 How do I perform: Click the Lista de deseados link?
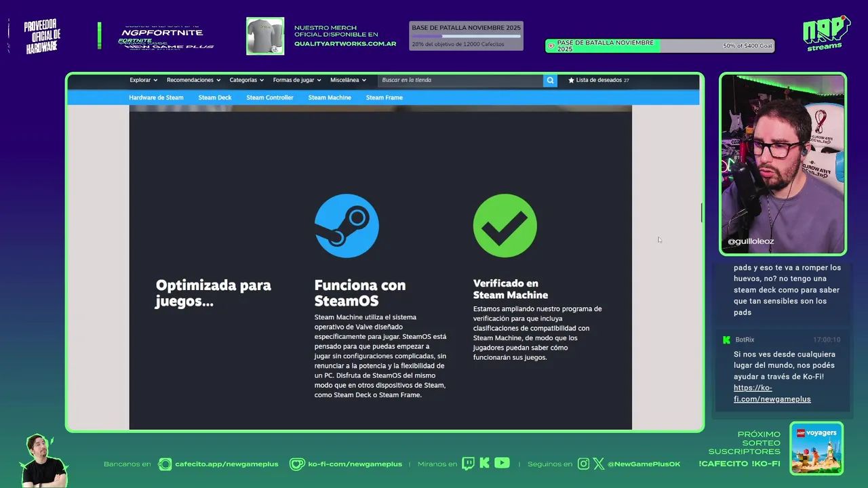(x=599, y=80)
